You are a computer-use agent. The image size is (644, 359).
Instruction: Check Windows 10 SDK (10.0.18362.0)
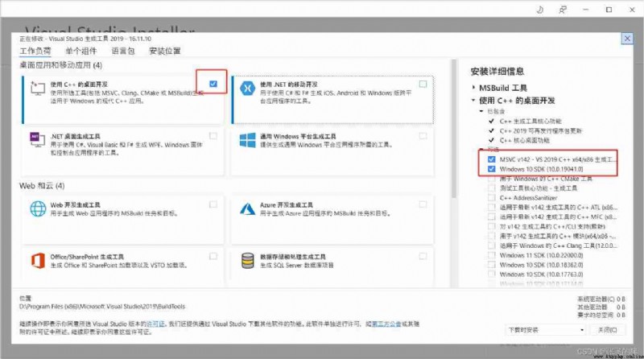click(491, 265)
